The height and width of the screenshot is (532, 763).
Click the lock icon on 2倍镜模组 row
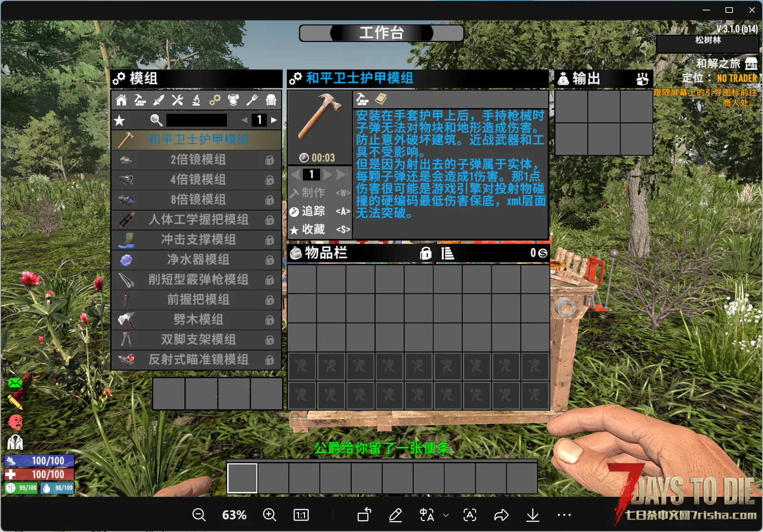coord(270,160)
